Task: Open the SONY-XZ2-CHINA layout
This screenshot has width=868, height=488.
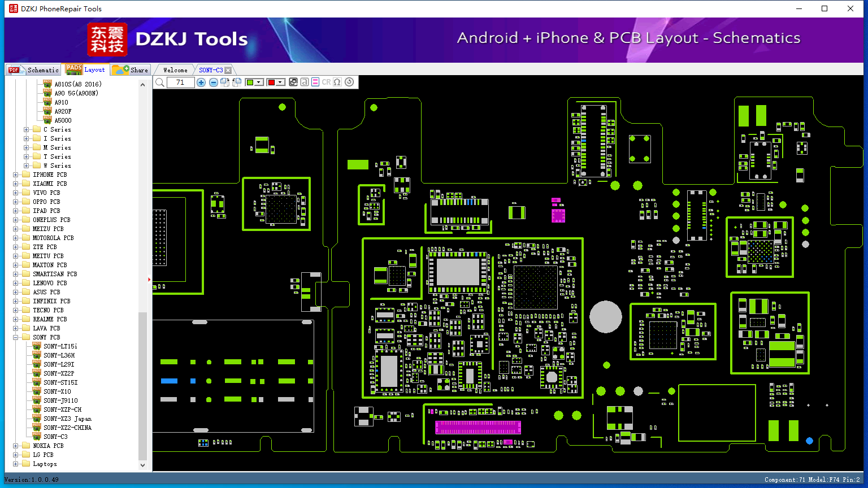Action: [x=68, y=428]
